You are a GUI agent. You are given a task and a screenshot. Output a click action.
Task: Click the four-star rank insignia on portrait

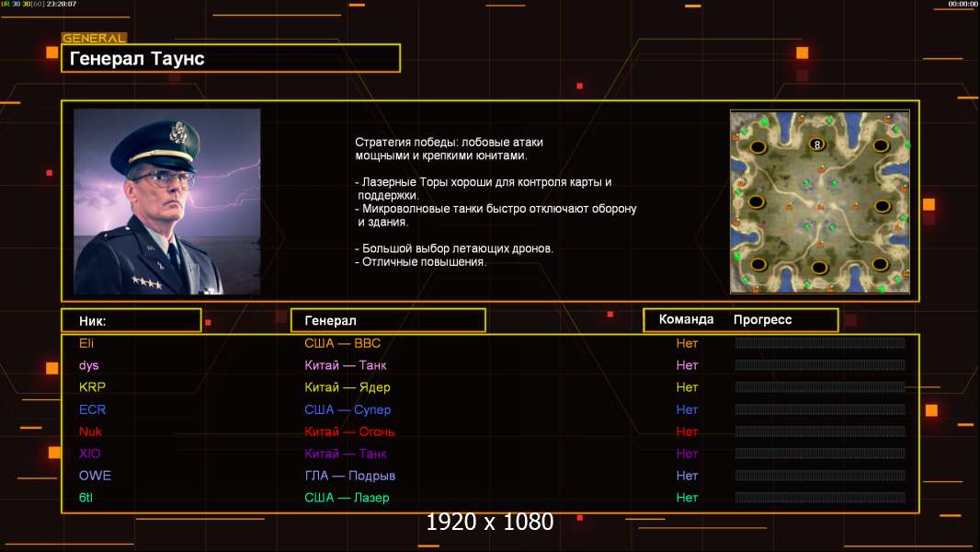146,282
